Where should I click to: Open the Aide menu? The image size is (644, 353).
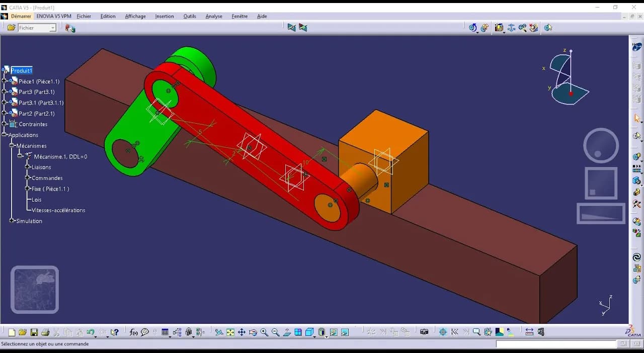click(262, 16)
